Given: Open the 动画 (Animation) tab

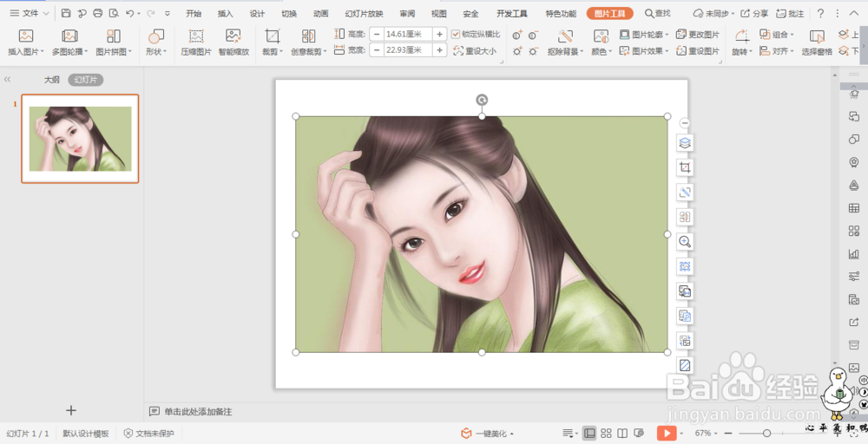Looking at the screenshot, I should [x=320, y=13].
